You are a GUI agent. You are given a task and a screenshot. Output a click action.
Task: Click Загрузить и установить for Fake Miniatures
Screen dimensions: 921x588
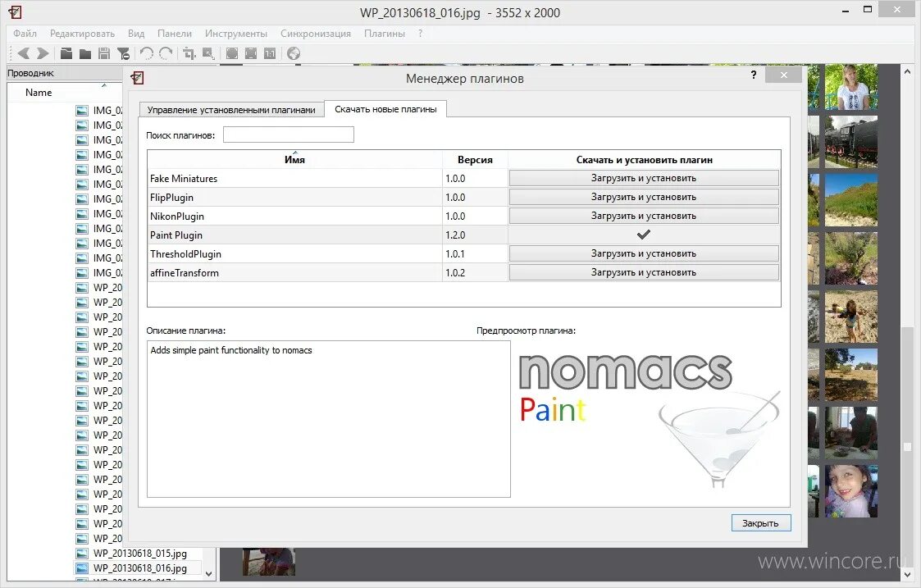(x=644, y=178)
